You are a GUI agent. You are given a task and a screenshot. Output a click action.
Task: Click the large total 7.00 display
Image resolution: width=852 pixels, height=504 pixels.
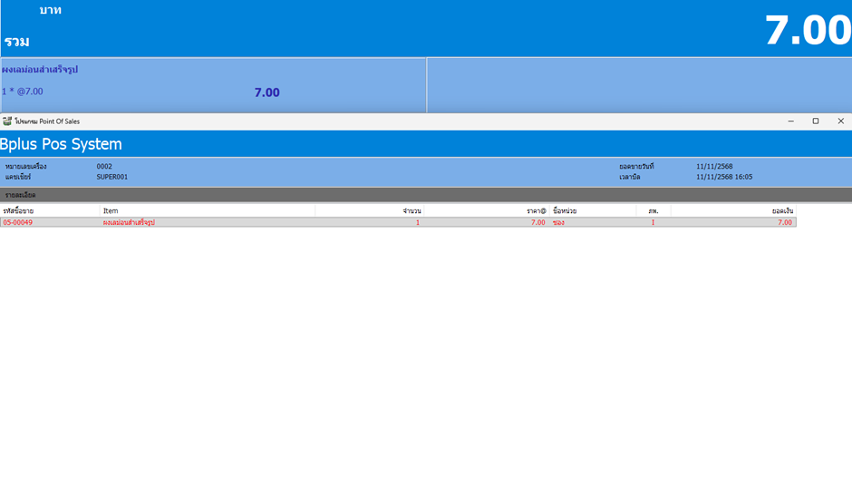807,31
